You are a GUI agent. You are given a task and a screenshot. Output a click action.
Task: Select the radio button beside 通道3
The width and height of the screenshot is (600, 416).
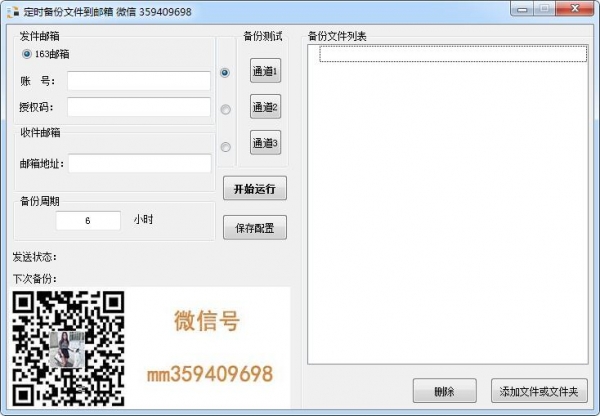(x=225, y=147)
